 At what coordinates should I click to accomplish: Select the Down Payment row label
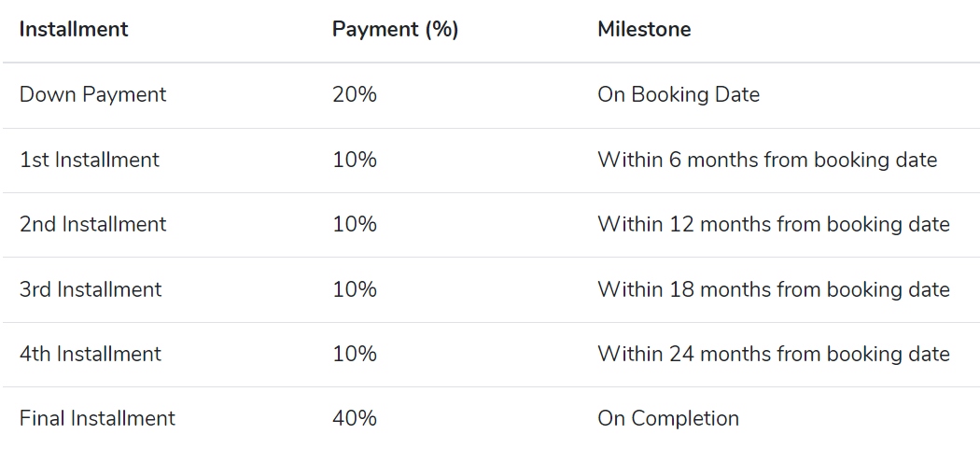coord(93,94)
